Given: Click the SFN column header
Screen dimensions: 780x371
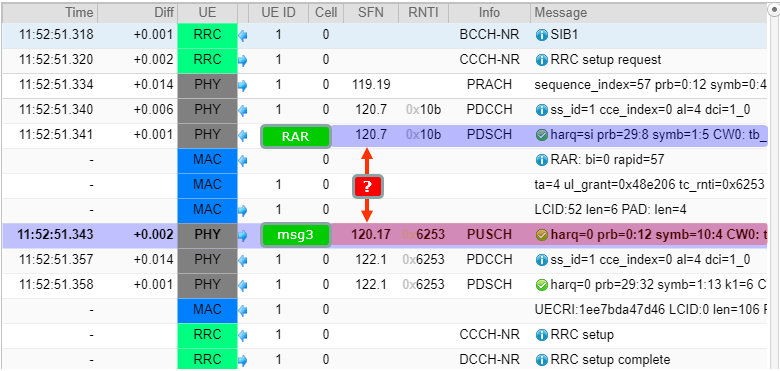Looking at the screenshot, I should [x=371, y=12].
